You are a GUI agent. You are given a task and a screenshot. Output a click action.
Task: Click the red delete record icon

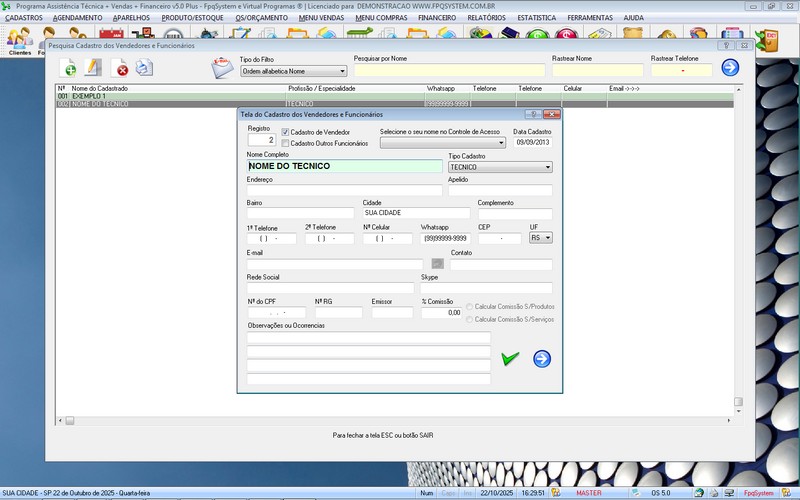[121, 68]
